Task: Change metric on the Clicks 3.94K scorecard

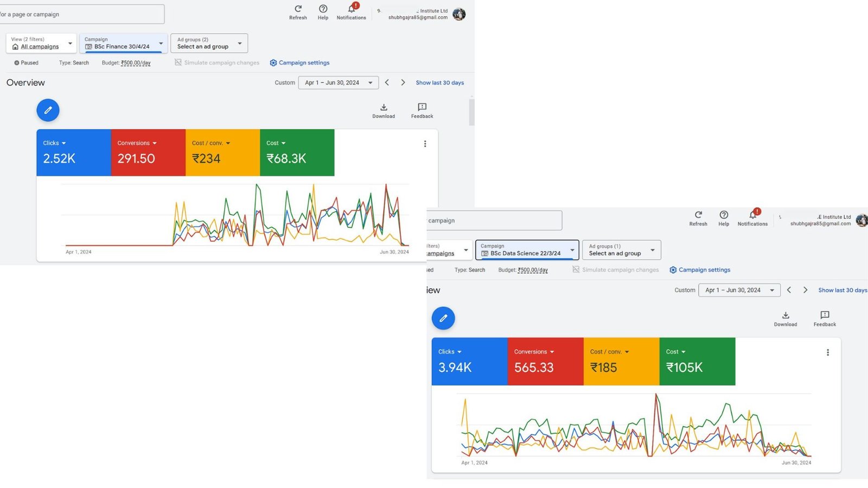Action: click(x=450, y=352)
